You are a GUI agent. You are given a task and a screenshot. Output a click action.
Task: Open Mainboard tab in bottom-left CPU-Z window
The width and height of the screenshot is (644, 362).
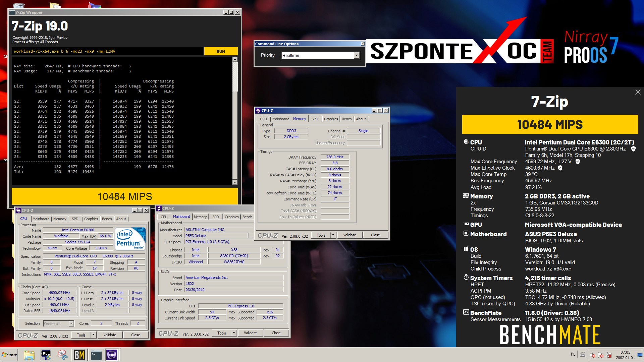point(41,219)
